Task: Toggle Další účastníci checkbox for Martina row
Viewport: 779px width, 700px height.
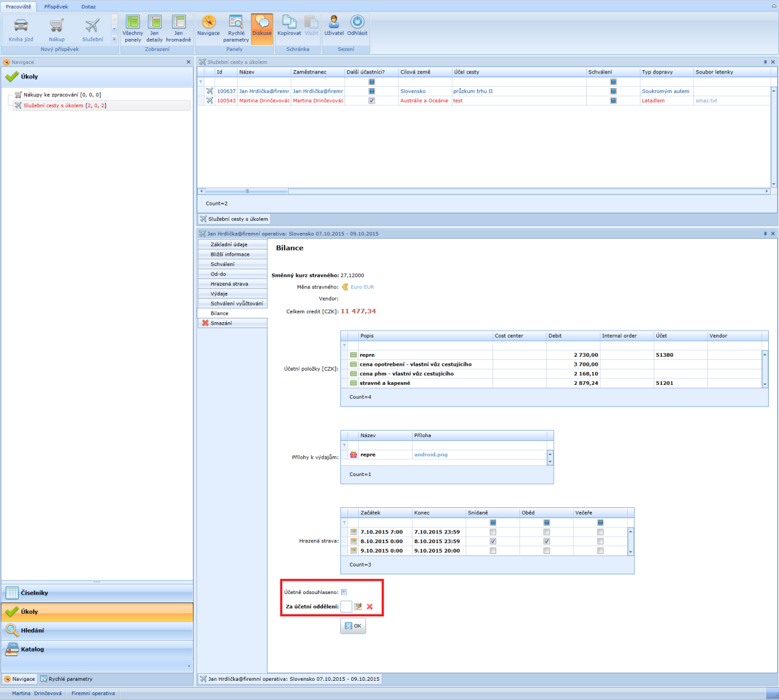Action: coord(372,101)
